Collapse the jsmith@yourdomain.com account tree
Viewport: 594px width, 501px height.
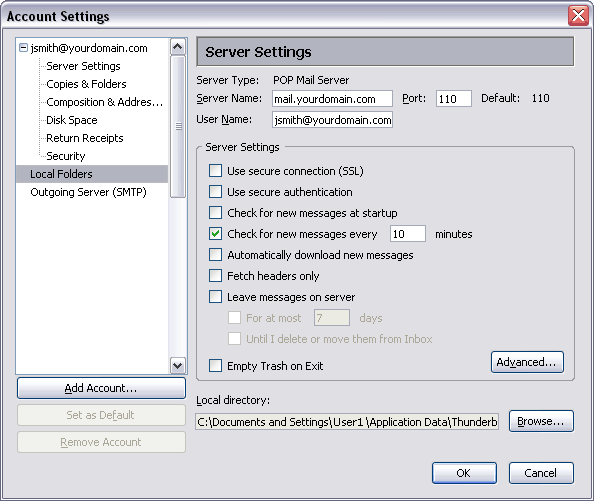coord(23,48)
